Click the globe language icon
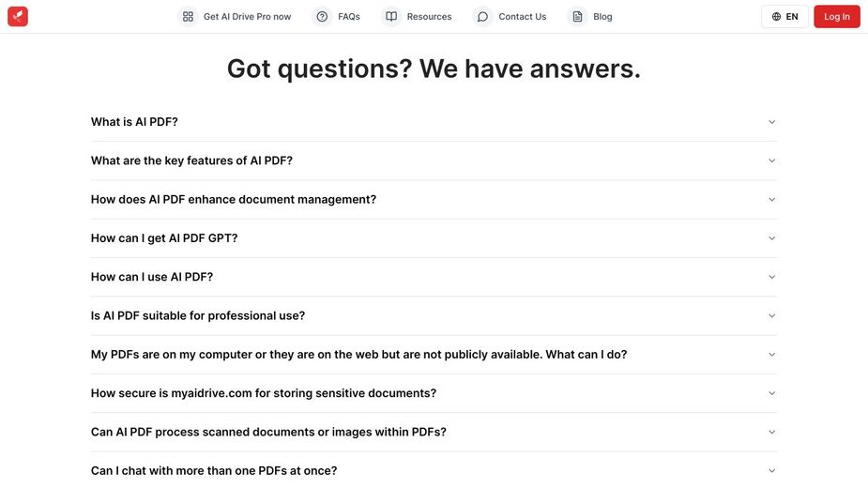Viewport: 868px width, 488px height. click(x=776, y=16)
